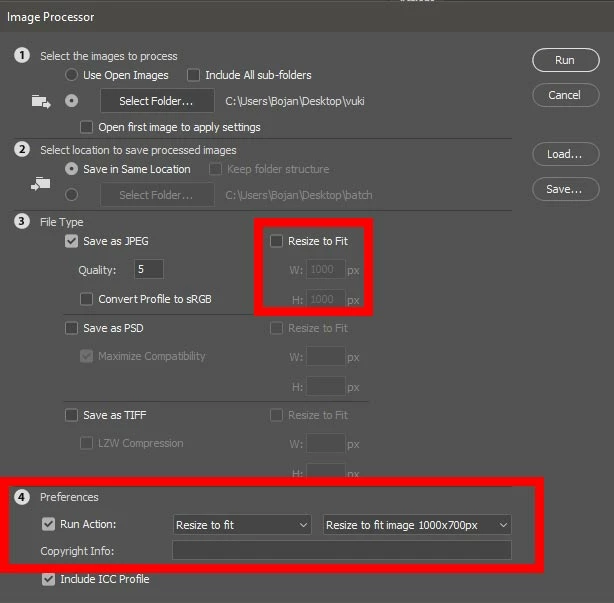Viewport: 614px width, 603px height.
Task: Select the Use Open Images radio button
Action: coord(71,75)
